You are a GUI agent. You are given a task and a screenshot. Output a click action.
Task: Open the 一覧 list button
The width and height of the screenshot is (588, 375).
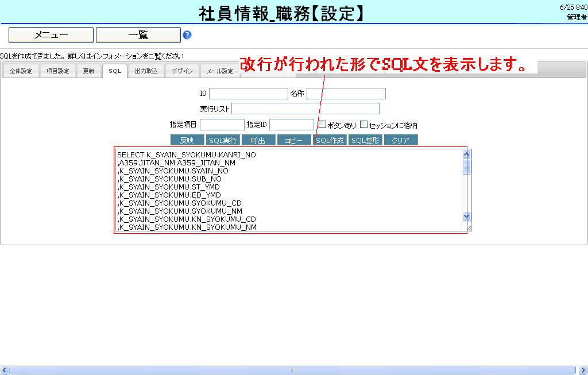click(138, 35)
